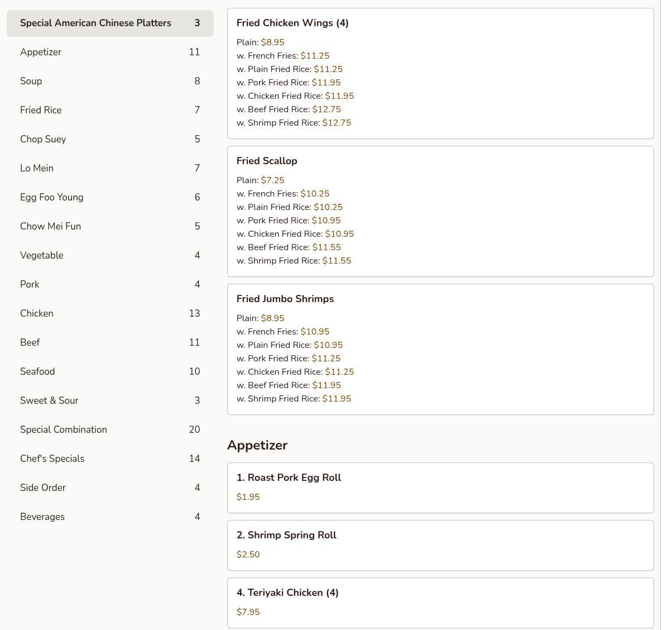Click the Fried Chicken Wings (4) item
This screenshot has height=630, width=672.
[x=440, y=73]
